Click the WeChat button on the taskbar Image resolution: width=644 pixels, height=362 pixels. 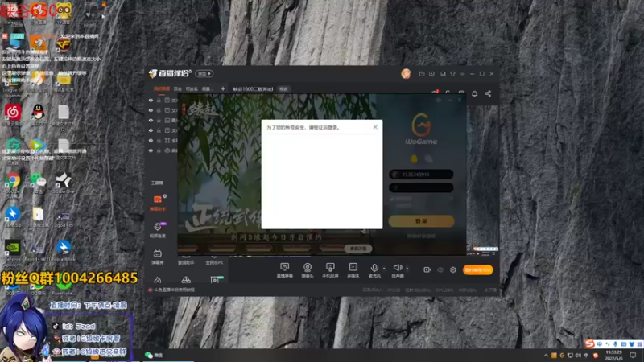point(154,356)
